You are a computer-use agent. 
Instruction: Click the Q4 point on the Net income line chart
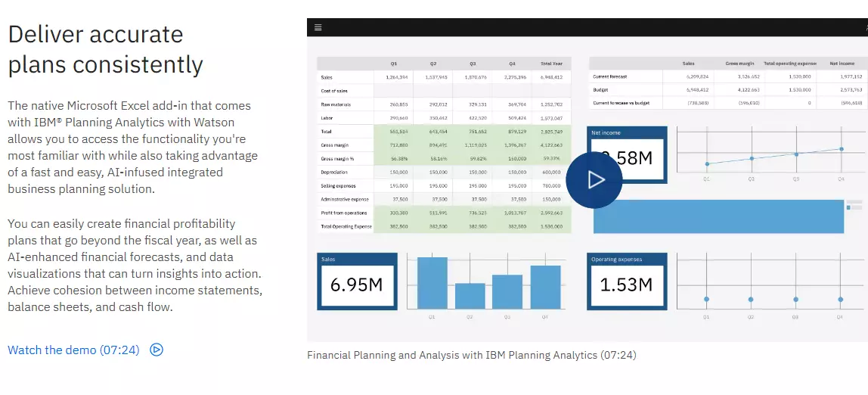(842, 149)
